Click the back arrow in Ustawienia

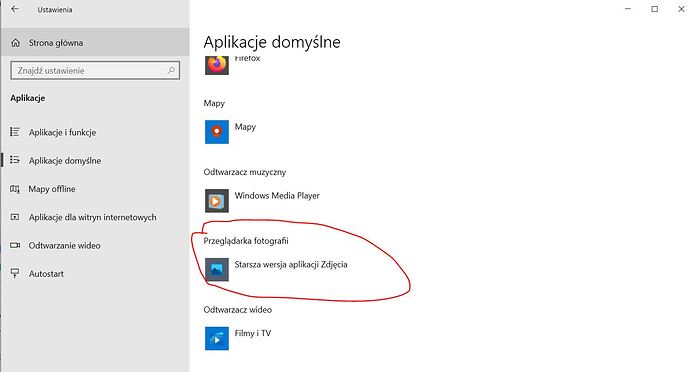click(15, 9)
